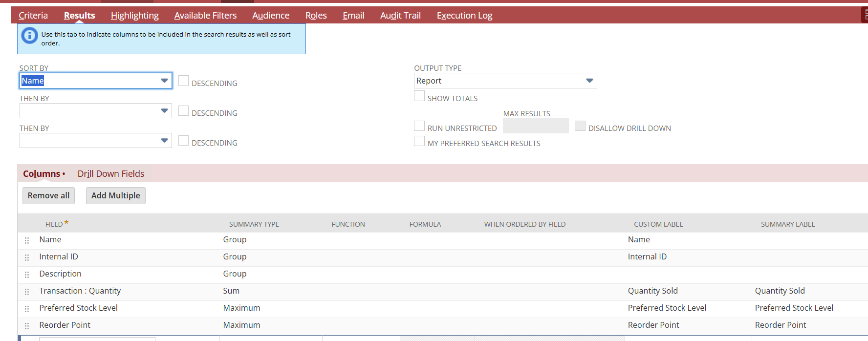
Task: Grab the drag handle for Internal ID row
Action: (27, 257)
